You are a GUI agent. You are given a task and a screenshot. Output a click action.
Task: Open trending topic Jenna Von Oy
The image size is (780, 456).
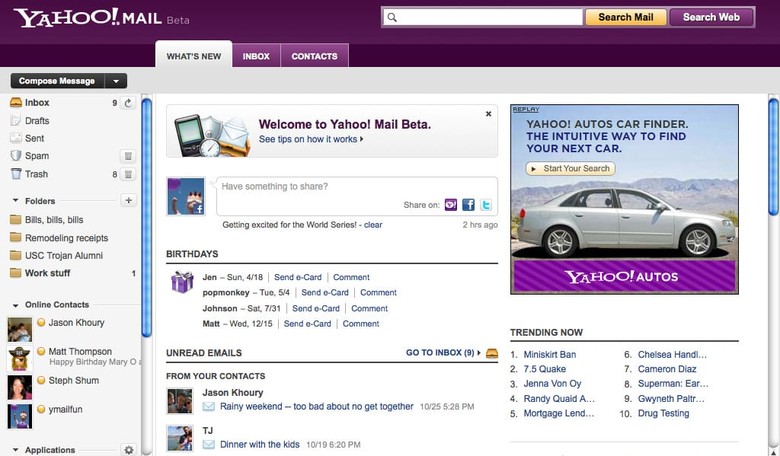552,383
